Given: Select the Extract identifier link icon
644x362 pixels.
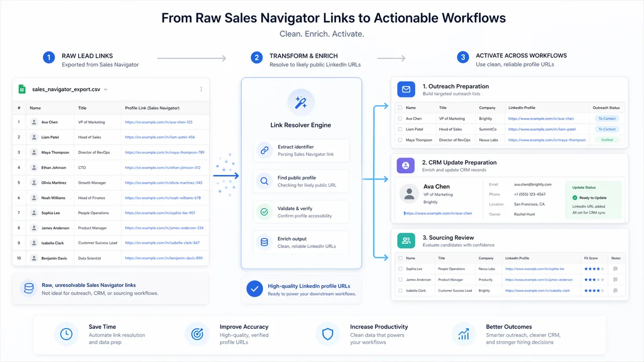Looking at the screenshot, I should [x=264, y=151].
